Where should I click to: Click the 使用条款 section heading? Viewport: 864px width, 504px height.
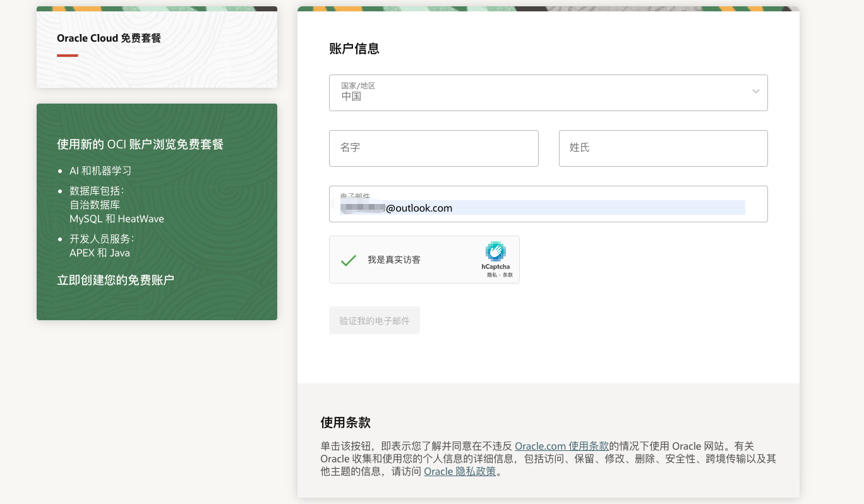tap(345, 423)
